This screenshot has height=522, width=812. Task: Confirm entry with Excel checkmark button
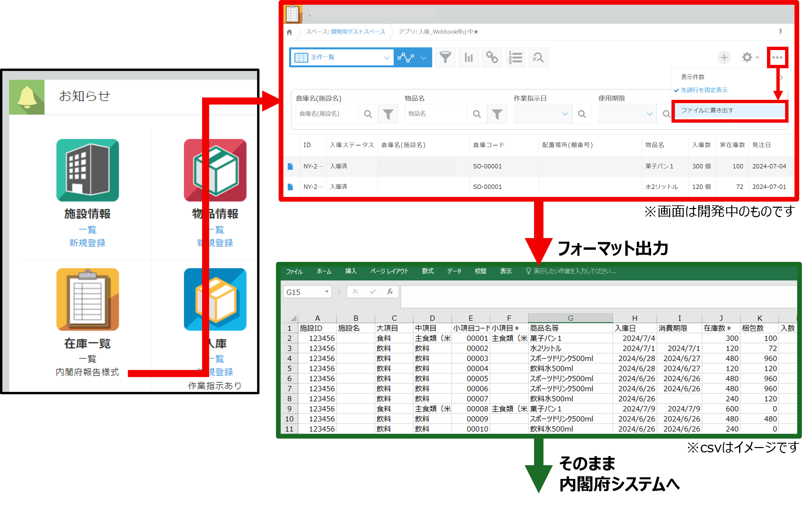(x=372, y=292)
